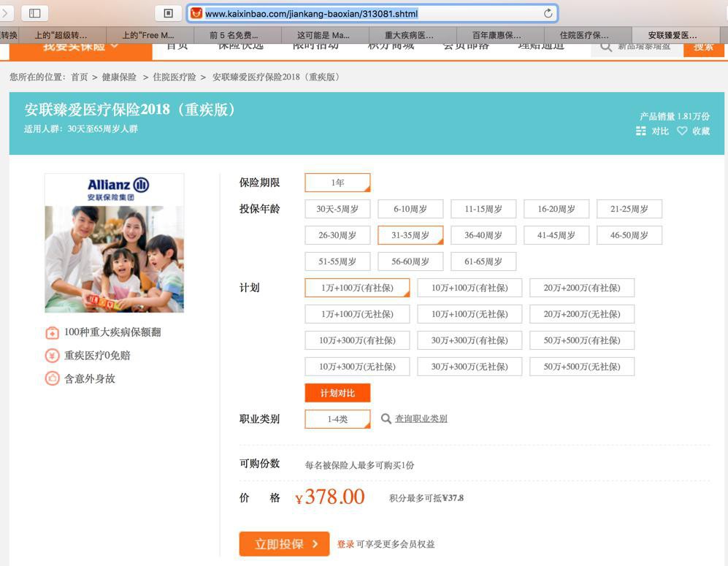This screenshot has width=728, height=566.
Task: Select age range 6-10周岁
Action: [410, 209]
